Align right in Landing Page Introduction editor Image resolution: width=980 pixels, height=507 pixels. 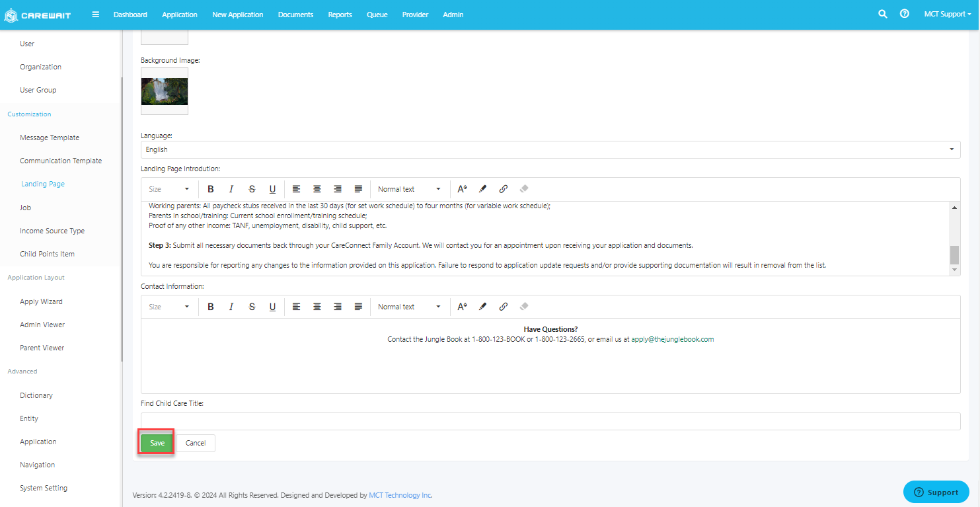[x=338, y=189]
